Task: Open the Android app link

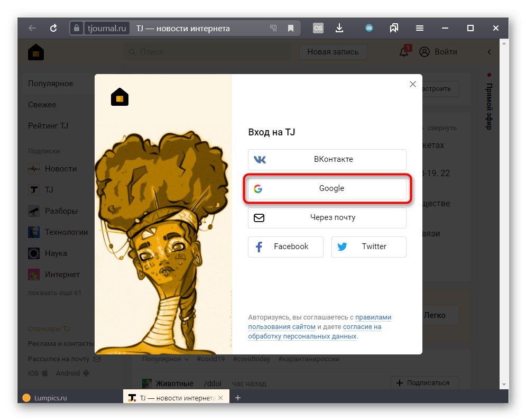Action: point(72,373)
